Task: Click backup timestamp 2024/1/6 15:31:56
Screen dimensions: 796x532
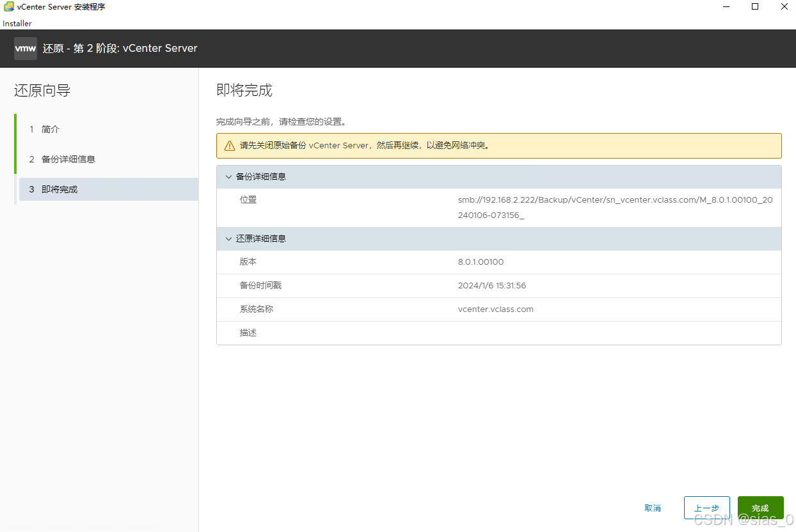Action: pos(492,286)
